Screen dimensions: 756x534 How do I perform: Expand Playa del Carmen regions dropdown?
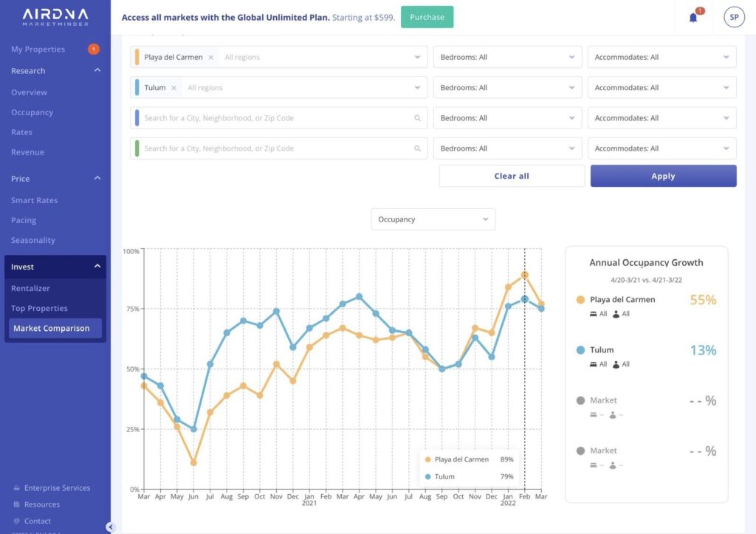coord(418,58)
